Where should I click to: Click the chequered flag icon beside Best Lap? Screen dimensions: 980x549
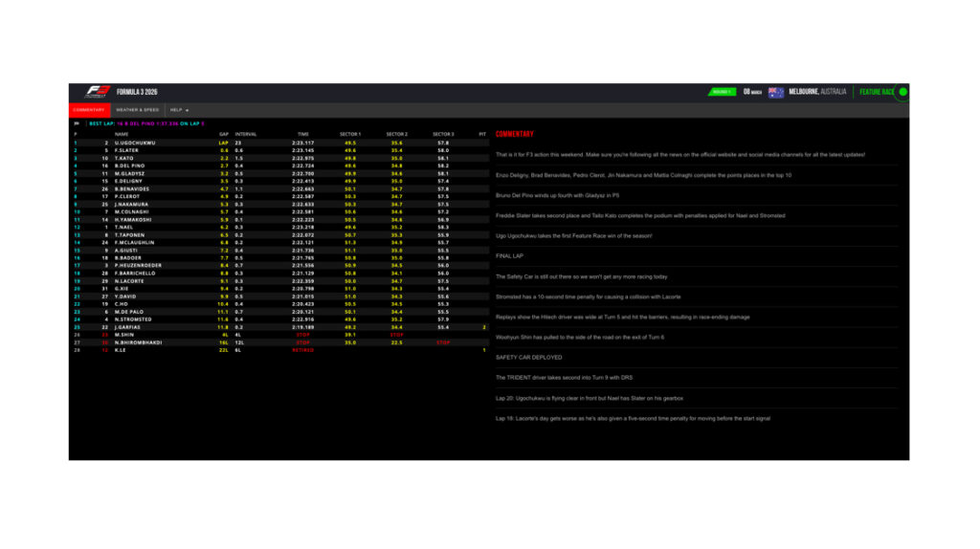pyautogui.click(x=77, y=123)
